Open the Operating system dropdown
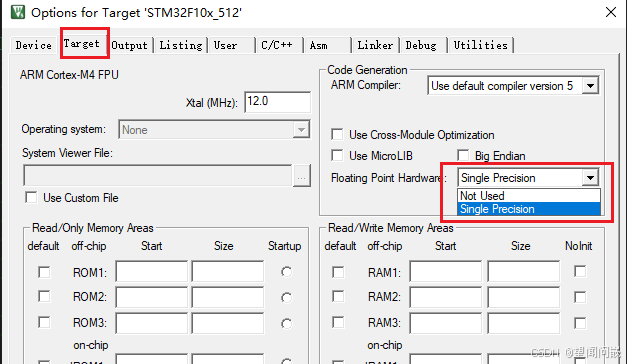The width and height of the screenshot is (627, 364). tap(214, 130)
